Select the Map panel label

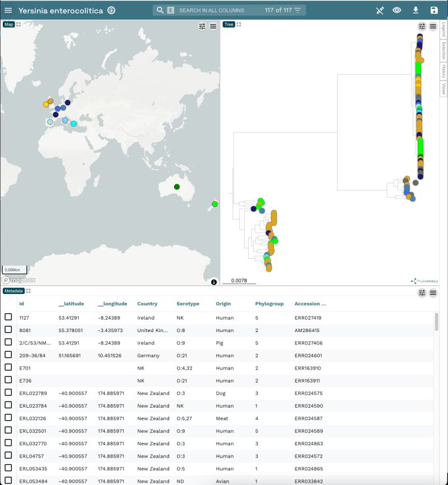tap(8, 25)
